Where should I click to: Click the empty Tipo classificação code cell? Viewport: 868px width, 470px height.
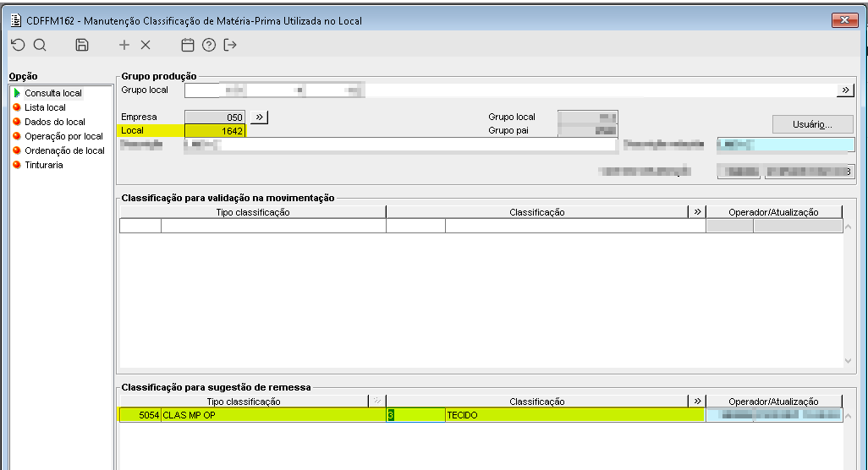point(140,226)
